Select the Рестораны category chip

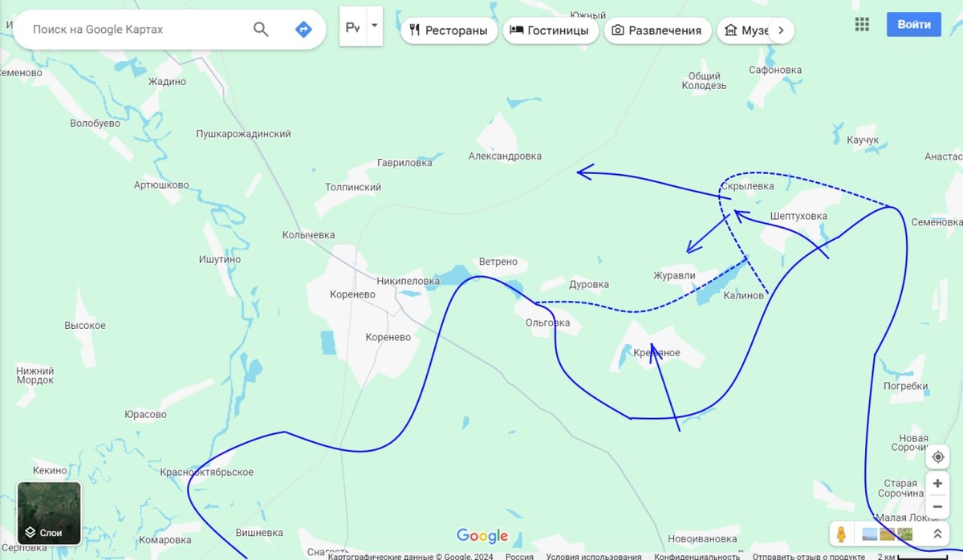tap(449, 30)
